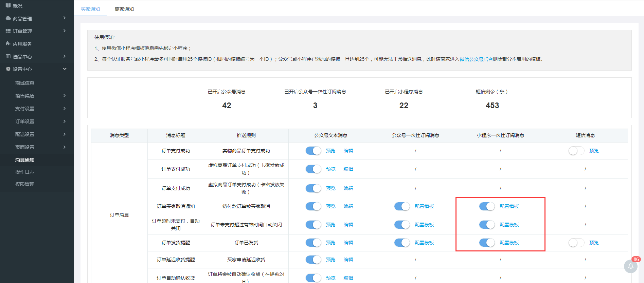Screen dimensions: 644x283
Task: Toggle 公众号文本消息 for 卡密发放成功 row
Action: [313, 169]
